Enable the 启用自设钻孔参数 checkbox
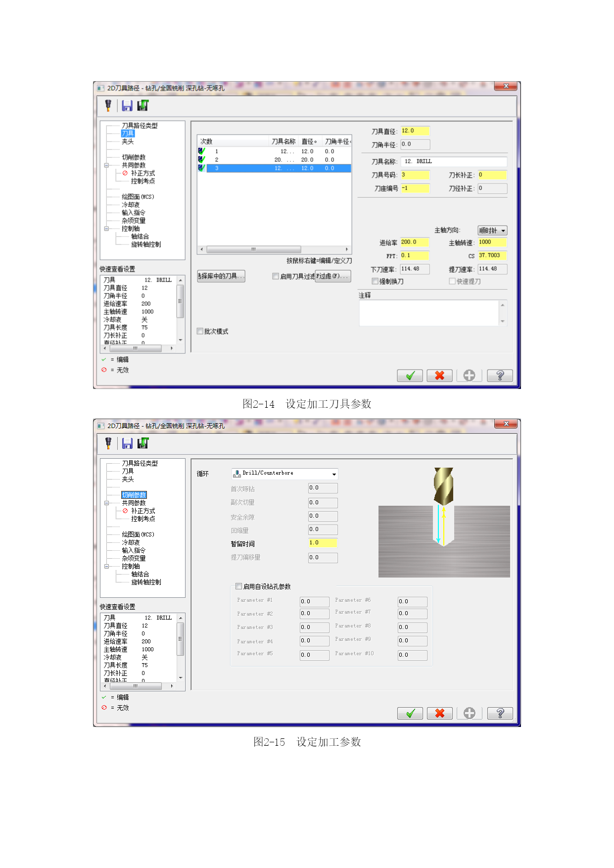614x868 pixels. click(x=239, y=586)
